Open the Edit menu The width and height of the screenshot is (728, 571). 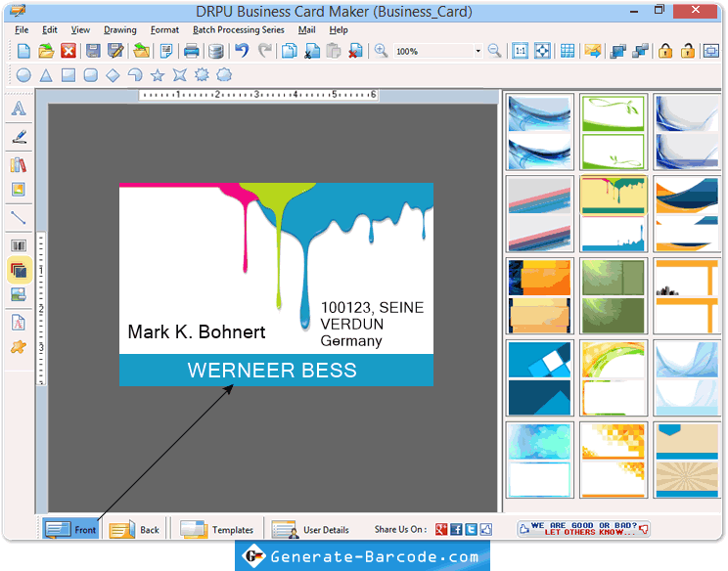click(50, 29)
